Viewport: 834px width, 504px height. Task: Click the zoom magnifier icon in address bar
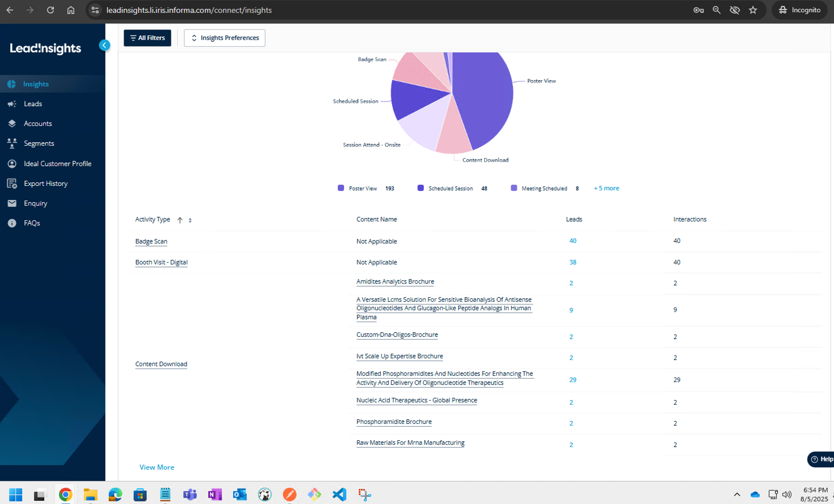coord(717,10)
